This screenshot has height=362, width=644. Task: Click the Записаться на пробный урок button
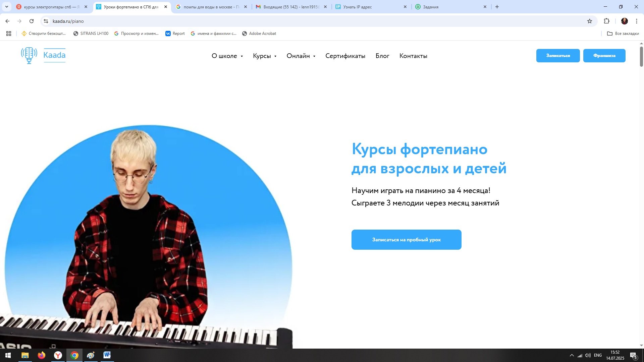pos(406,240)
